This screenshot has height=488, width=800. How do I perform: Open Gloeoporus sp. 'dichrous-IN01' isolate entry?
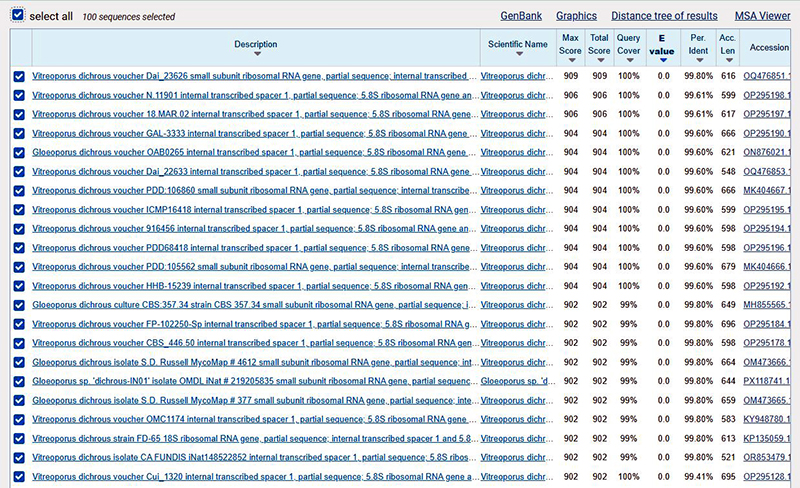(x=250, y=381)
